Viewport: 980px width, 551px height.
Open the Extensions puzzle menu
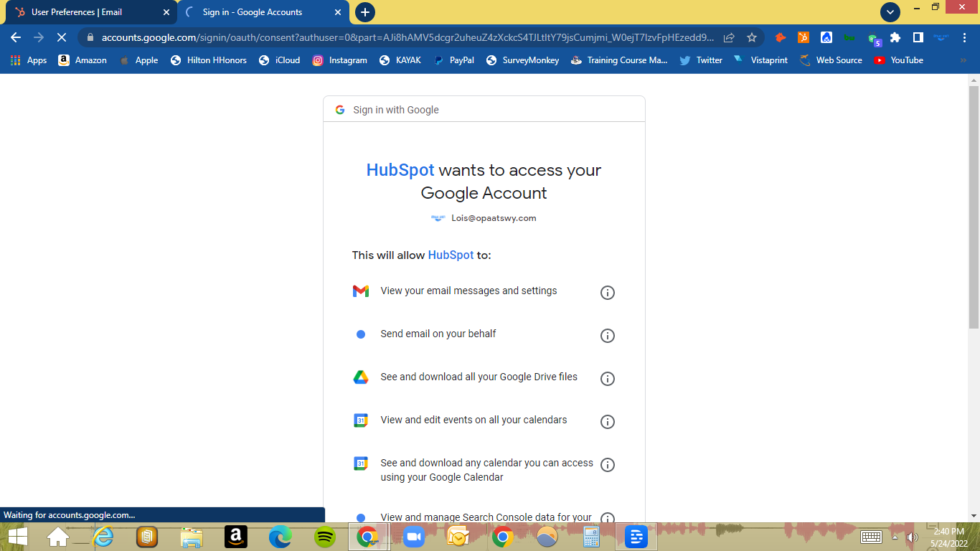click(895, 37)
